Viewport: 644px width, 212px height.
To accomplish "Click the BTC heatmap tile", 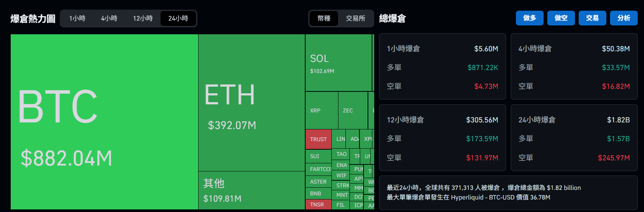I will click(x=104, y=122).
